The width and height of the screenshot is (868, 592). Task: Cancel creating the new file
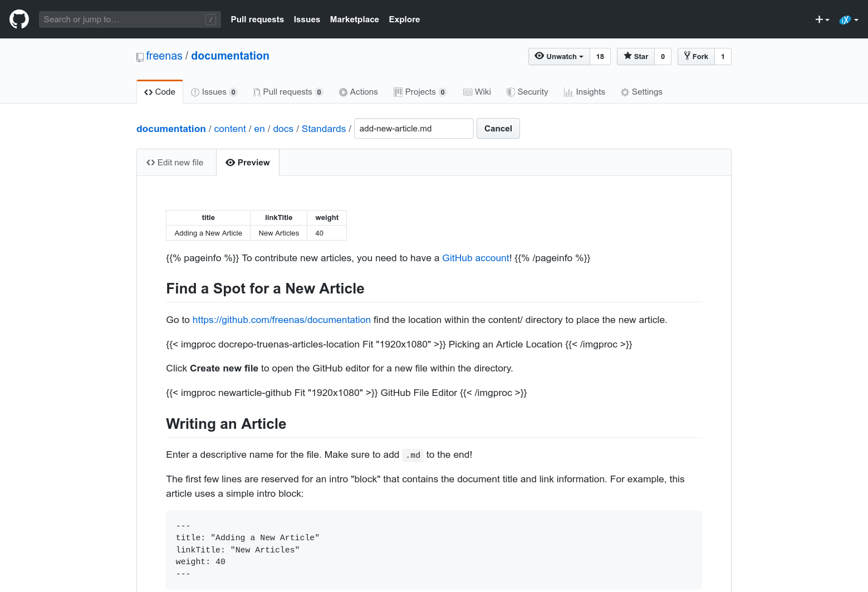coord(498,129)
